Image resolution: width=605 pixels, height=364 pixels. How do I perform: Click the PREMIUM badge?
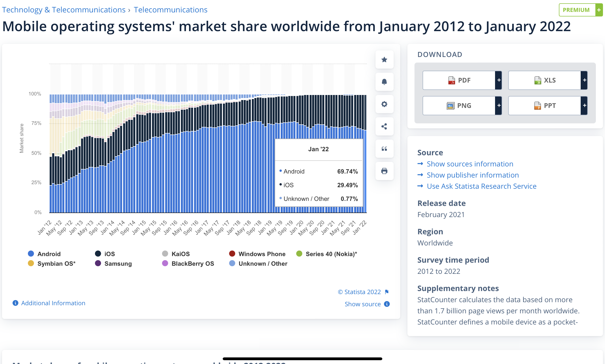(577, 10)
